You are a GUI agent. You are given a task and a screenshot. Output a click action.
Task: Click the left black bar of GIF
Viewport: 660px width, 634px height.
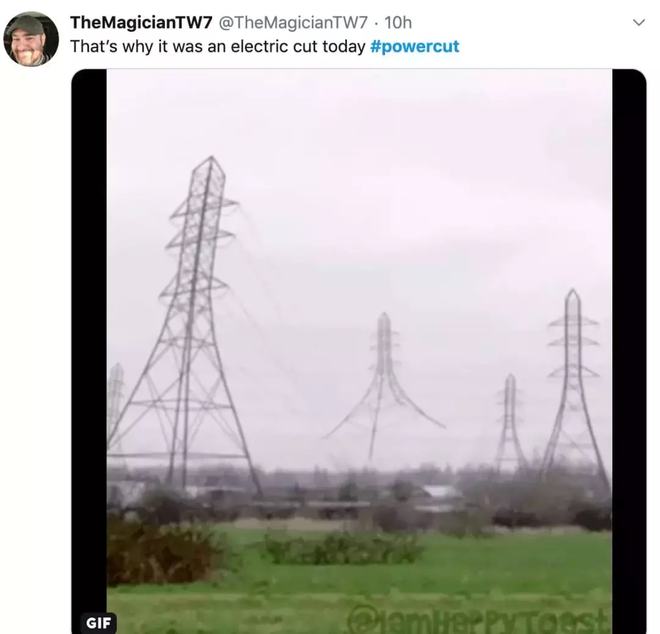(89, 350)
